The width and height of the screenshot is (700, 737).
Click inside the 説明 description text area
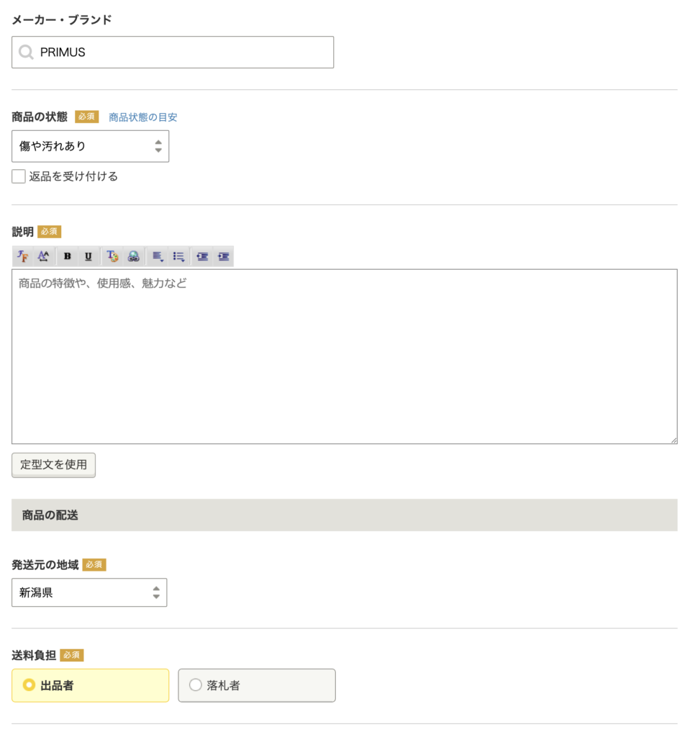click(344, 356)
